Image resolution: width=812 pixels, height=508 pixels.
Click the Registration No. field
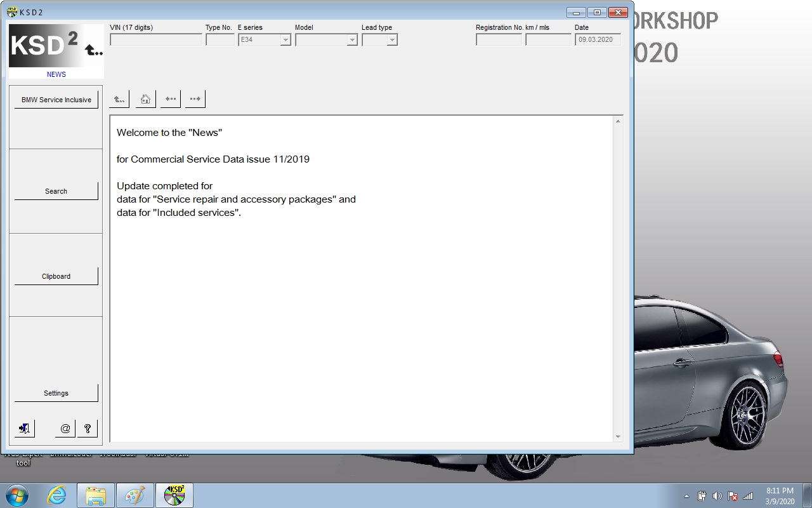click(x=499, y=39)
